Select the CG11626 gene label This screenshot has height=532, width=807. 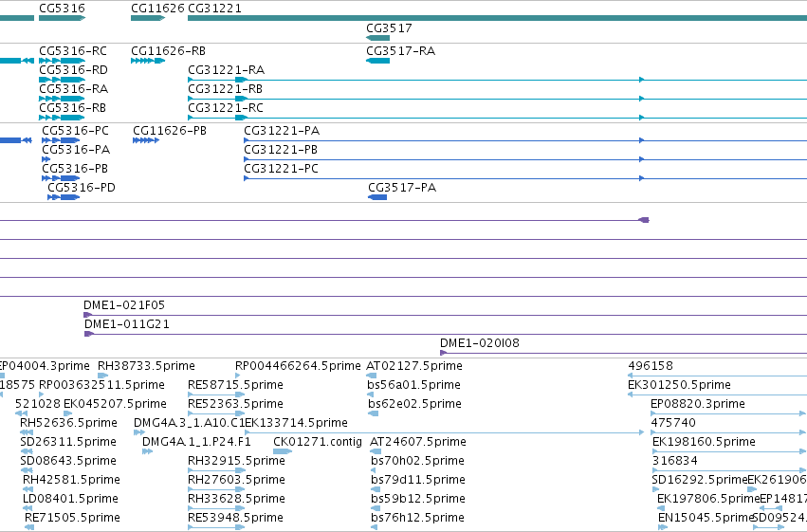(x=157, y=9)
